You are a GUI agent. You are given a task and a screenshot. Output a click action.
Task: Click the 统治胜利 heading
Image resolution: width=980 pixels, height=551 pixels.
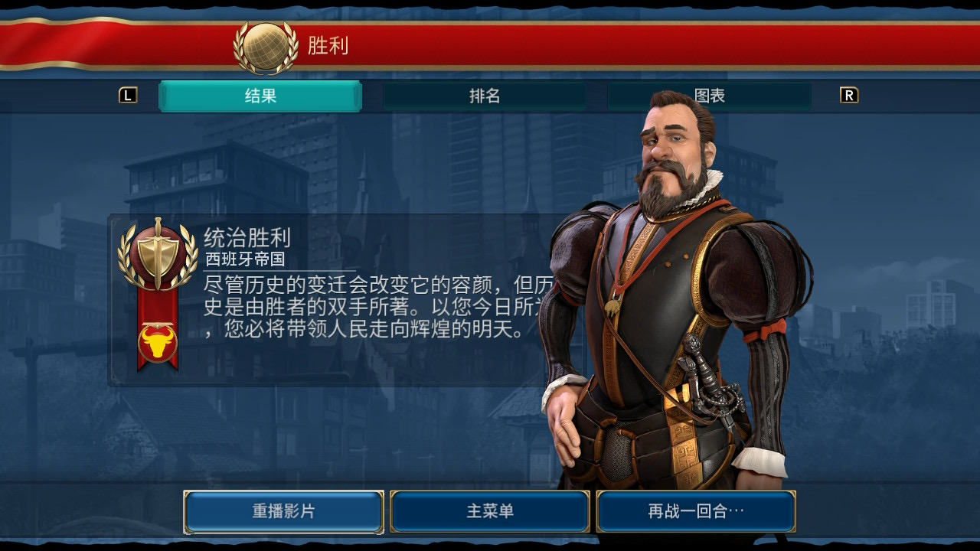[x=247, y=238]
